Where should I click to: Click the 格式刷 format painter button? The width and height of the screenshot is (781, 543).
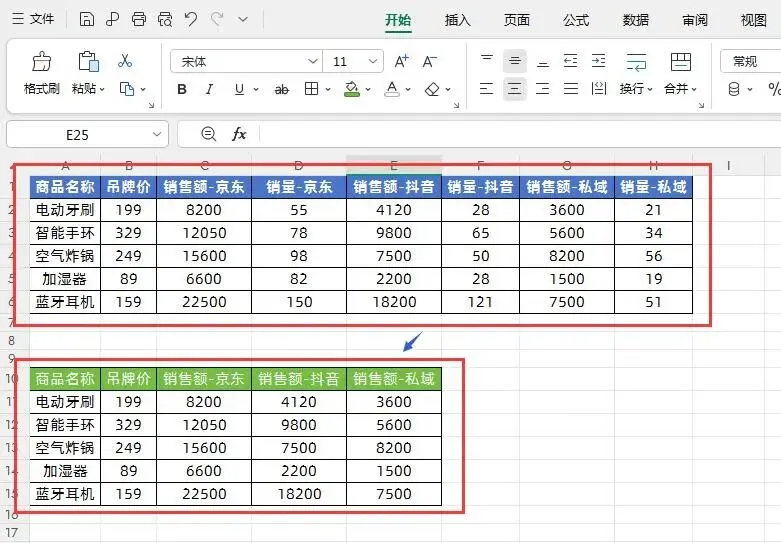(42, 74)
